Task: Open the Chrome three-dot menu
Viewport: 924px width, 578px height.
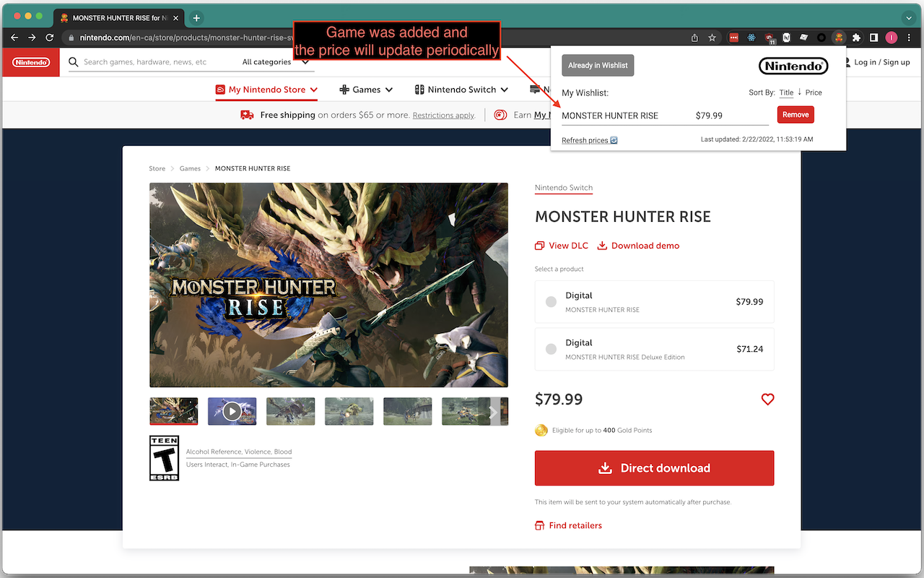Action: pos(909,38)
